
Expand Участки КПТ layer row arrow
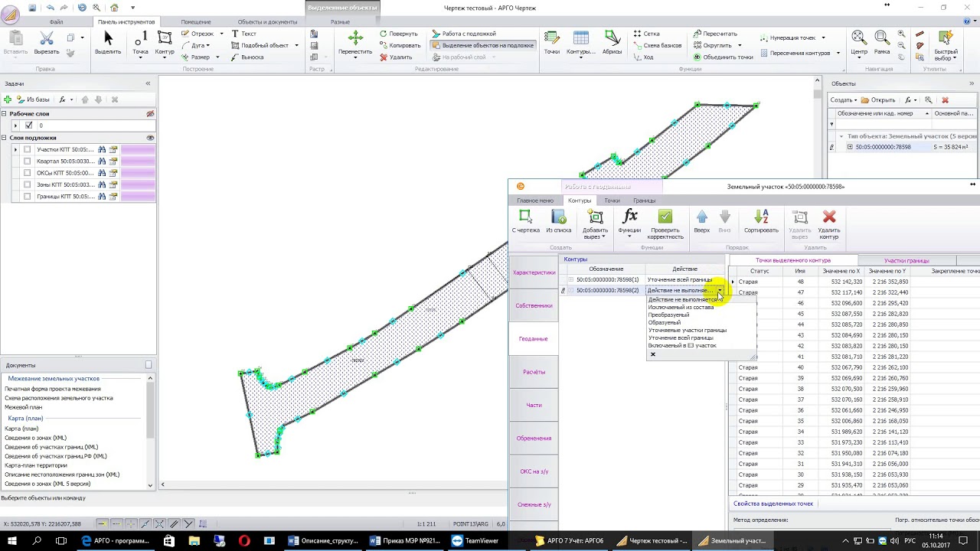tap(15, 150)
